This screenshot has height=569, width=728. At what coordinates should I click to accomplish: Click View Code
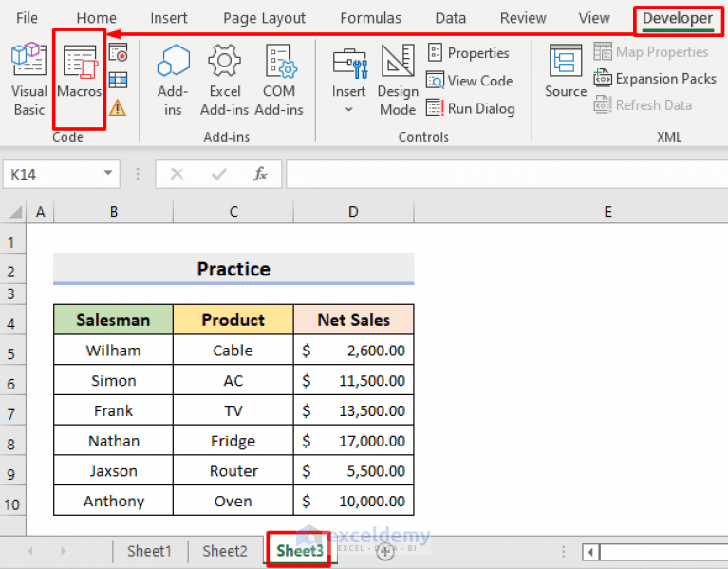[x=470, y=81]
